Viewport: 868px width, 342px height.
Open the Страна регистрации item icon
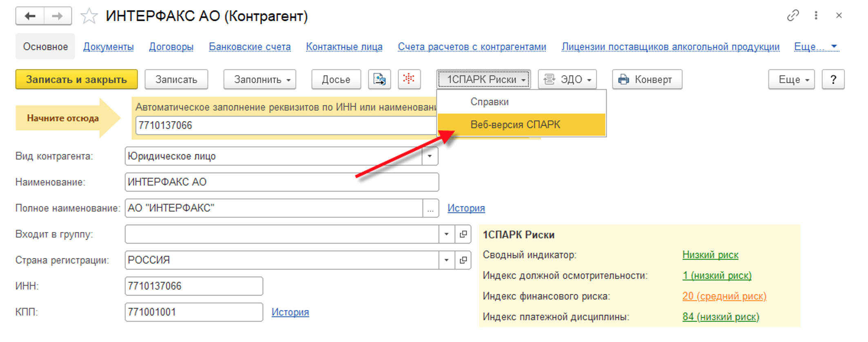pos(463,260)
